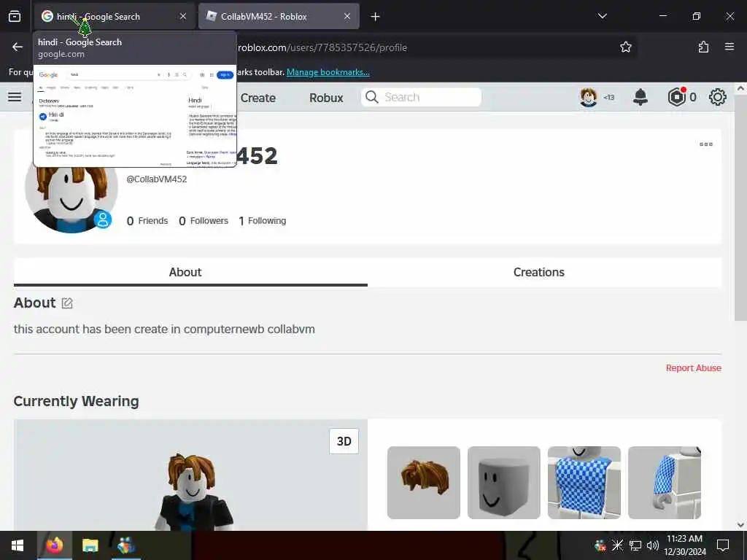The image size is (747, 560).
Task: Click the Firefox taskbar icon
Action: (x=54, y=545)
